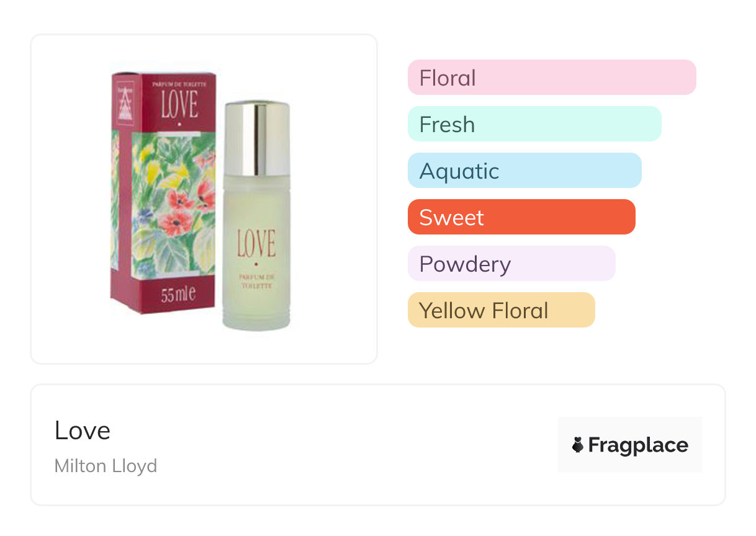Click the LOVE heading on the box

pyautogui.click(x=179, y=104)
